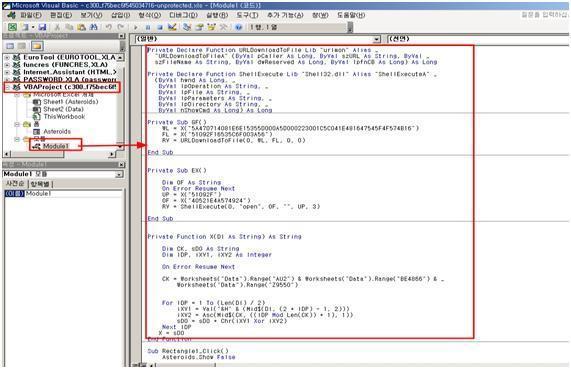Click the Paste clipboard icon
571x369 pixels.
coord(81,27)
